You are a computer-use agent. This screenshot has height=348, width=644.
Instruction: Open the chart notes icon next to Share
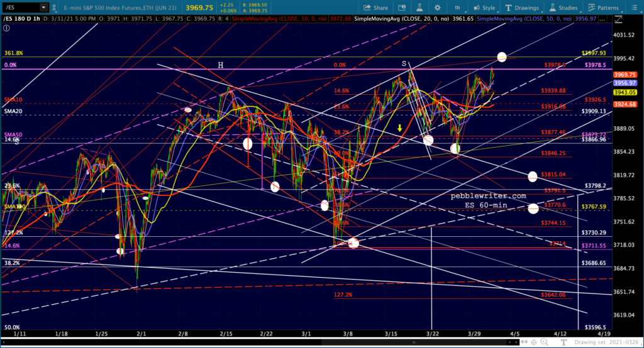(402, 8)
